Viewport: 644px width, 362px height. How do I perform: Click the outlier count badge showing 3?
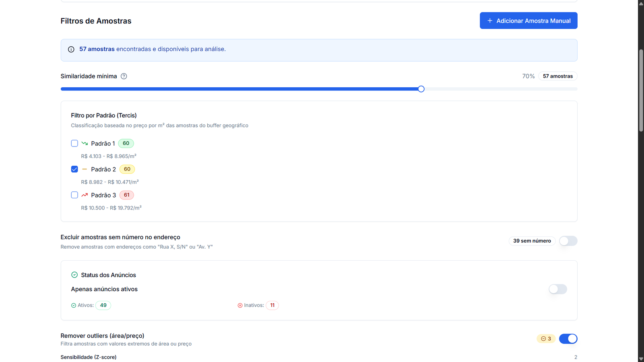pyautogui.click(x=546, y=339)
